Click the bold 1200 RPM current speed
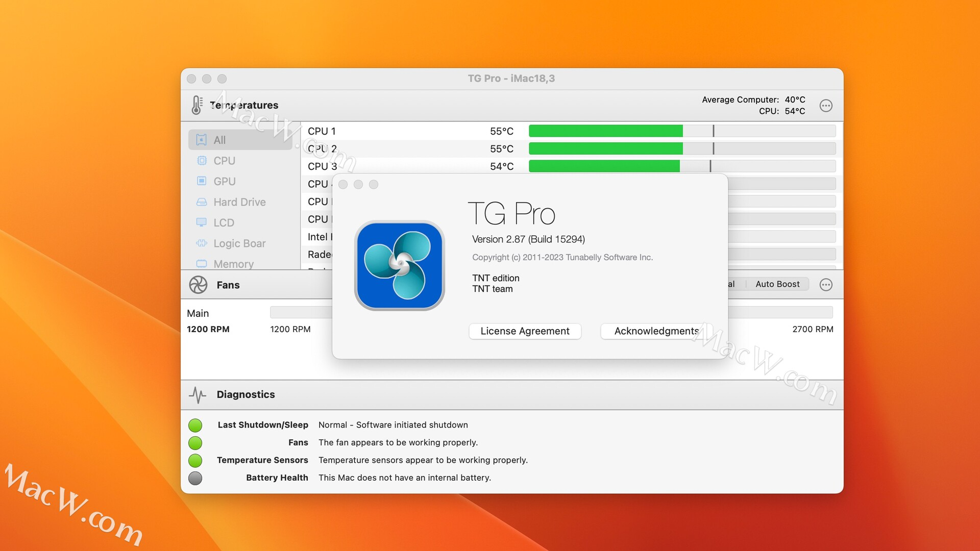The image size is (980, 551). point(208,329)
